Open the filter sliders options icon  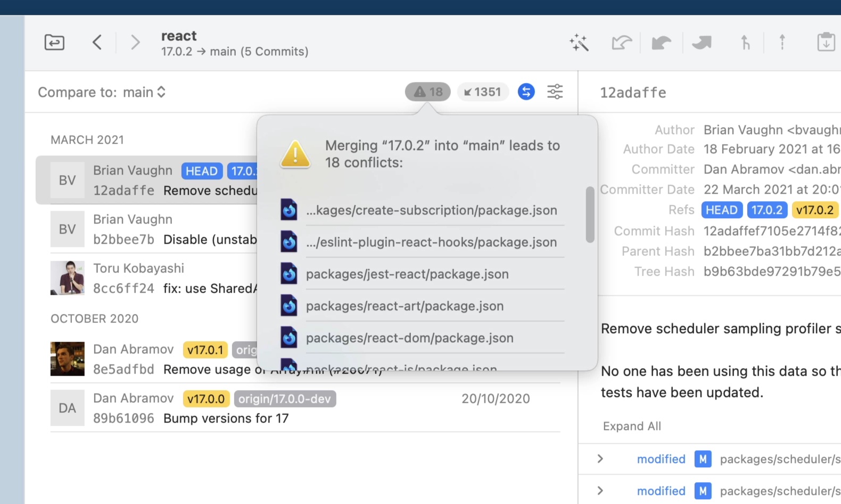click(x=555, y=92)
